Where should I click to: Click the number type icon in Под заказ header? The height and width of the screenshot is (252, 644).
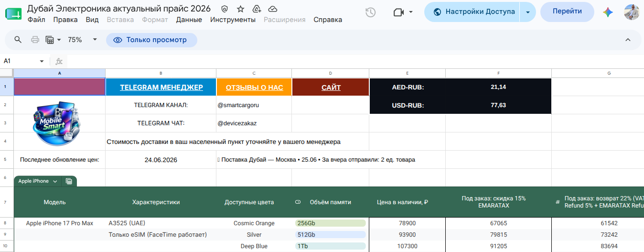coord(557,202)
